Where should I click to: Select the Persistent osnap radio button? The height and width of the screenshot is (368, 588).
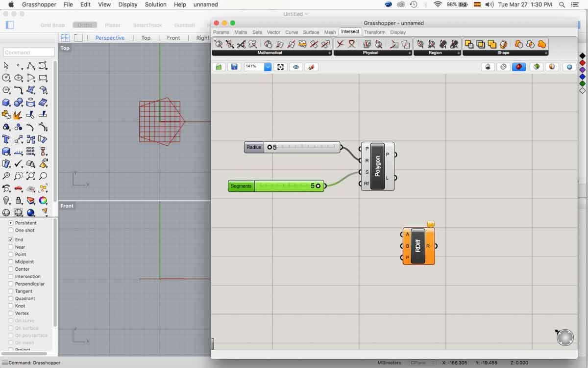11,223
